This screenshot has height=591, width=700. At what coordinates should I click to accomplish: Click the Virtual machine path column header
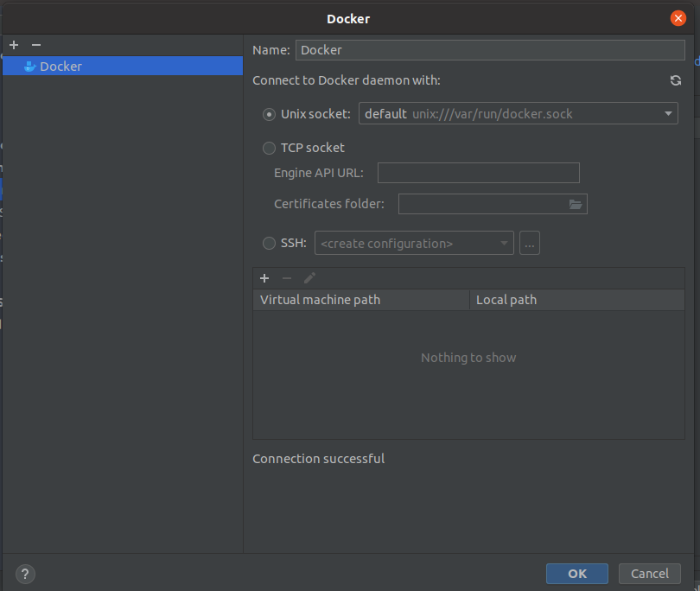pos(360,300)
